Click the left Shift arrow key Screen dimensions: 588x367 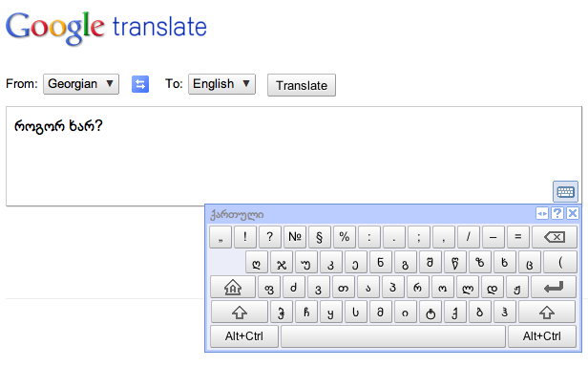[x=240, y=313]
